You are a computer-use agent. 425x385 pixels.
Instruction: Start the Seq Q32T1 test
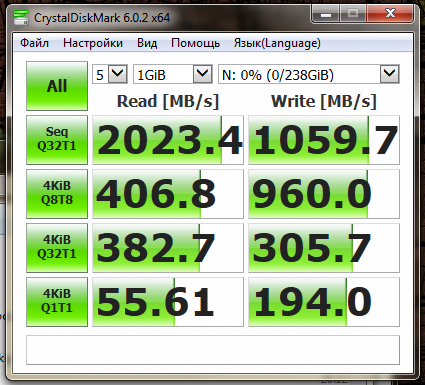click(57, 140)
